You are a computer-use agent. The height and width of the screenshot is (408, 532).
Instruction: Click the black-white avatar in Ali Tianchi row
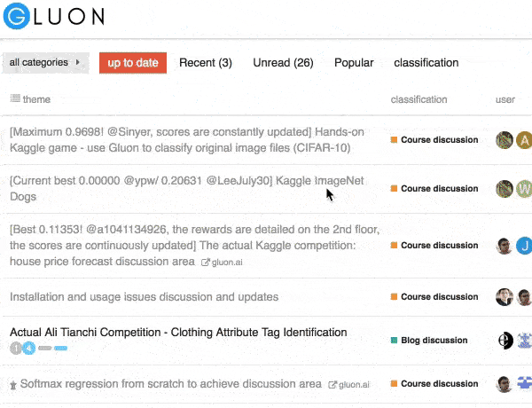click(x=505, y=340)
